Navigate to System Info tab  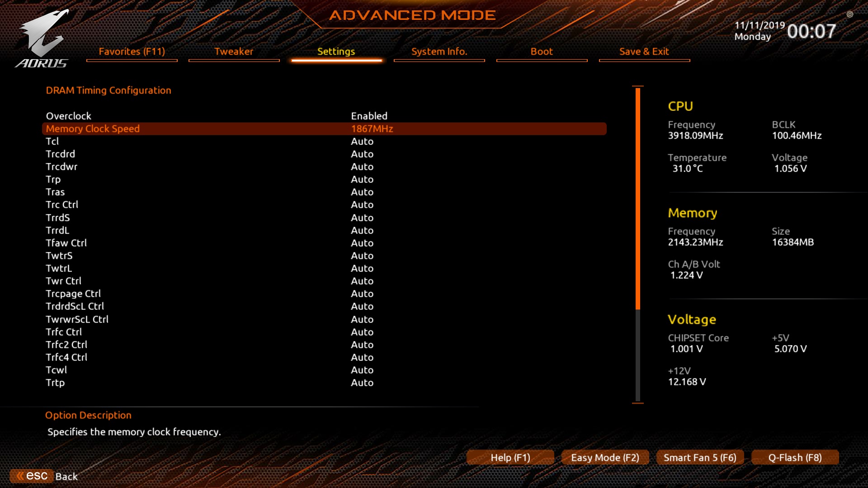tap(439, 51)
